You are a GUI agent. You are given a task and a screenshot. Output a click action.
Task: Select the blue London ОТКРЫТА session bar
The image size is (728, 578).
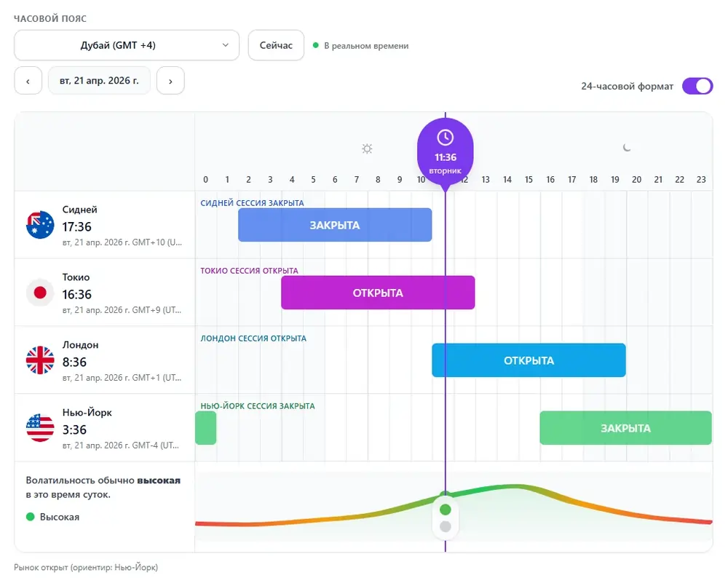tap(529, 360)
